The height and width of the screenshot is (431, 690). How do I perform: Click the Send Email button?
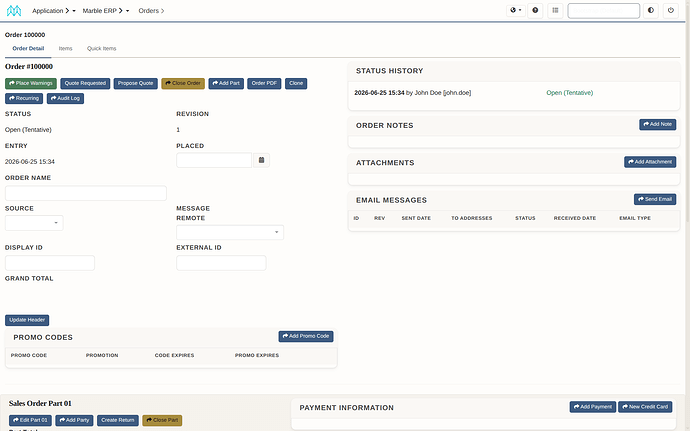pos(655,199)
